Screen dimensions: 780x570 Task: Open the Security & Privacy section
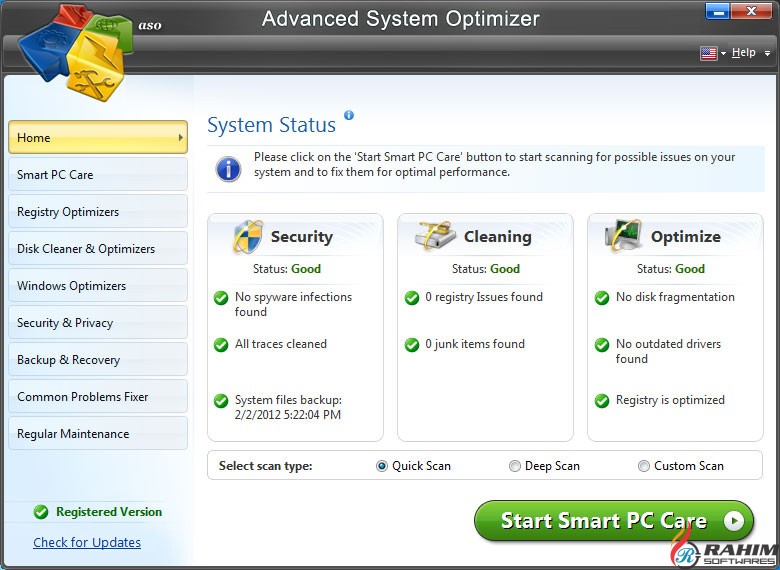pos(98,322)
